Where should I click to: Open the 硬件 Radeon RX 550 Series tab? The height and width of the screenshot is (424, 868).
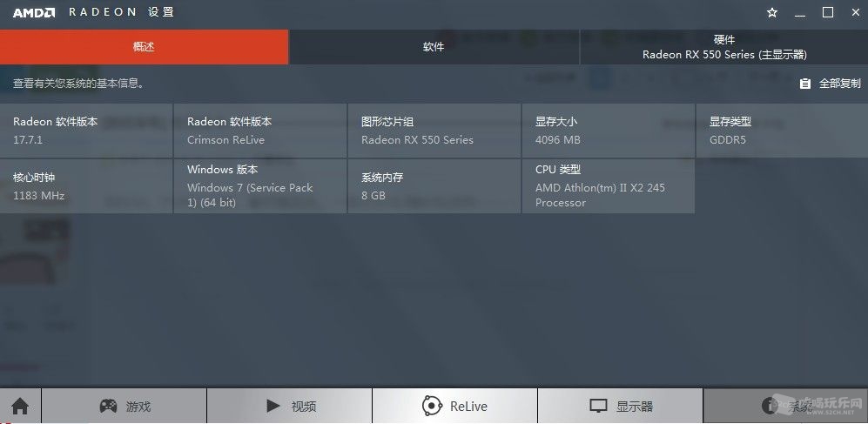(724, 47)
